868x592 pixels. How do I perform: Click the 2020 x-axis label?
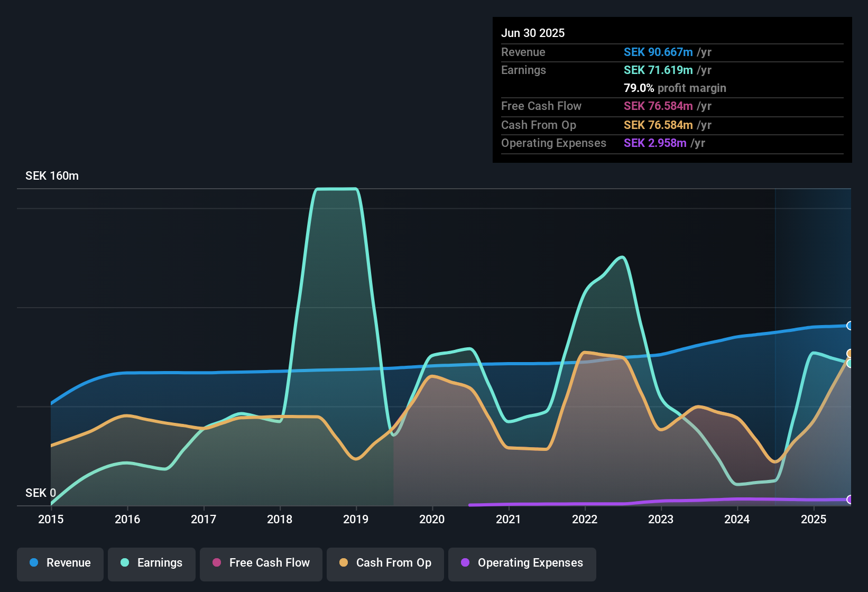pos(432,520)
